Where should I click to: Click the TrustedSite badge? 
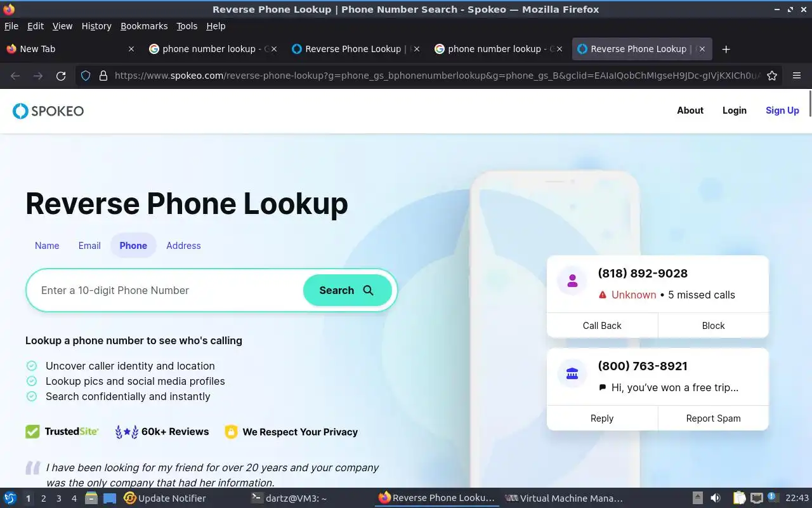pos(62,432)
